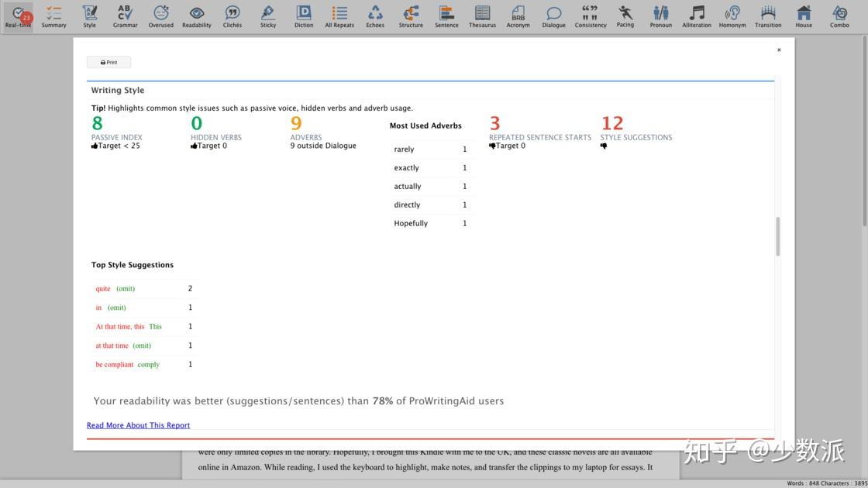
Task: Run the Consistency check
Action: [x=590, y=16]
